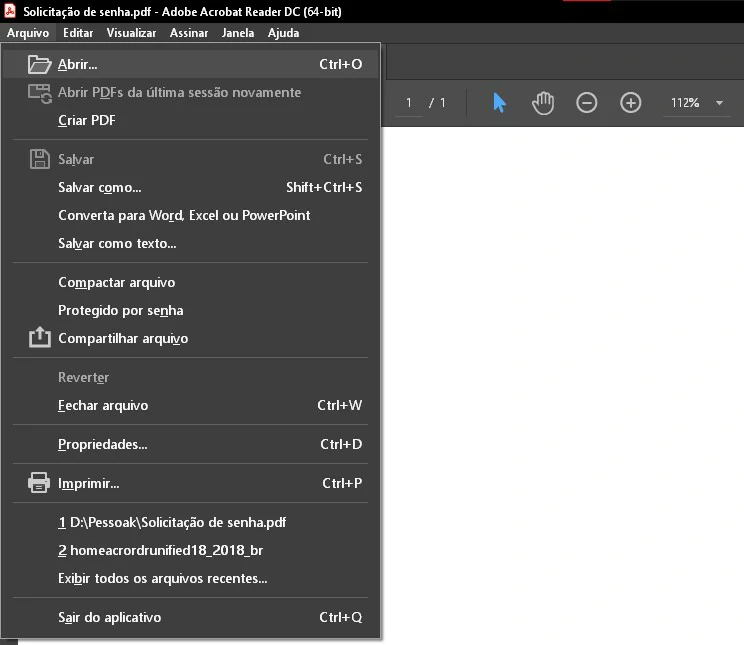Choose Abrir... from the menu
The image size is (744, 645).
(x=190, y=64)
